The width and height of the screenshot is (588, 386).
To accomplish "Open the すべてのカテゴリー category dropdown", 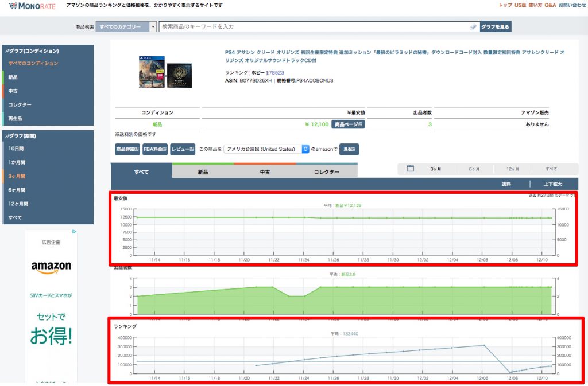I will [126, 26].
